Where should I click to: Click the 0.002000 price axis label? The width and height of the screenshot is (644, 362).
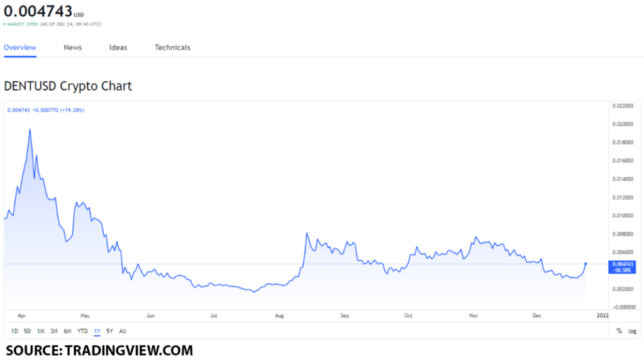click(623, 290)
